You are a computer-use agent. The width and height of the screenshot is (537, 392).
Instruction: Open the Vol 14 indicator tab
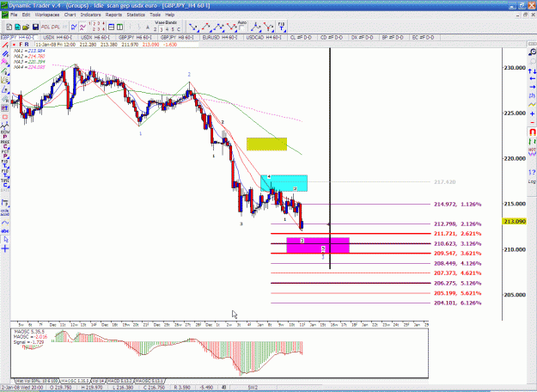[x=98, y=381]
